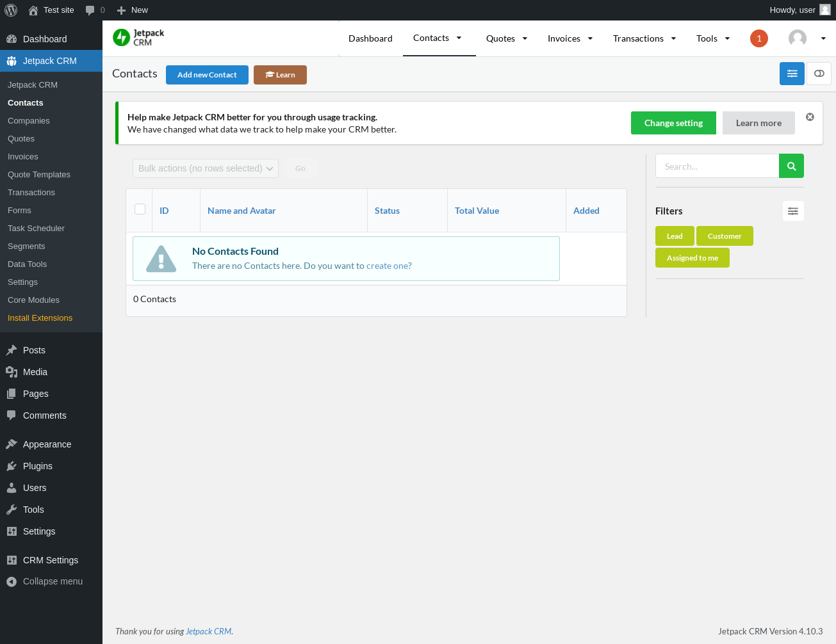The height and width of the screenshot is (644, 836).
Task: Open Quote Templates in the sidebar
Action: point(39,175)
